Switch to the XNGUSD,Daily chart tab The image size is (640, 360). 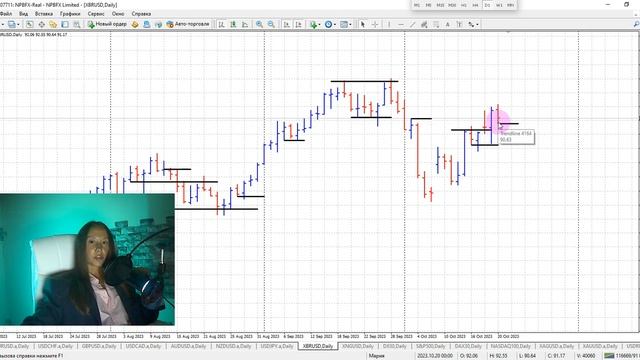click(358, 346)
